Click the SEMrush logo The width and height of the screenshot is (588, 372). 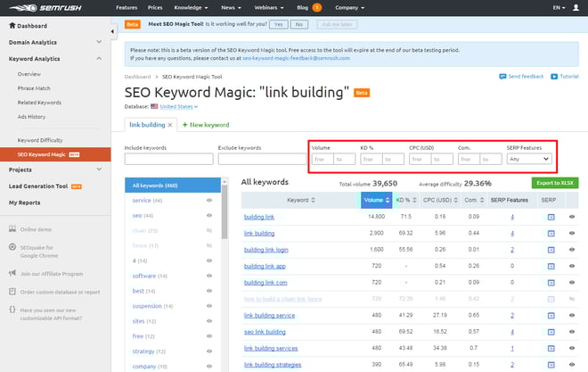click(x=45, y=7)
